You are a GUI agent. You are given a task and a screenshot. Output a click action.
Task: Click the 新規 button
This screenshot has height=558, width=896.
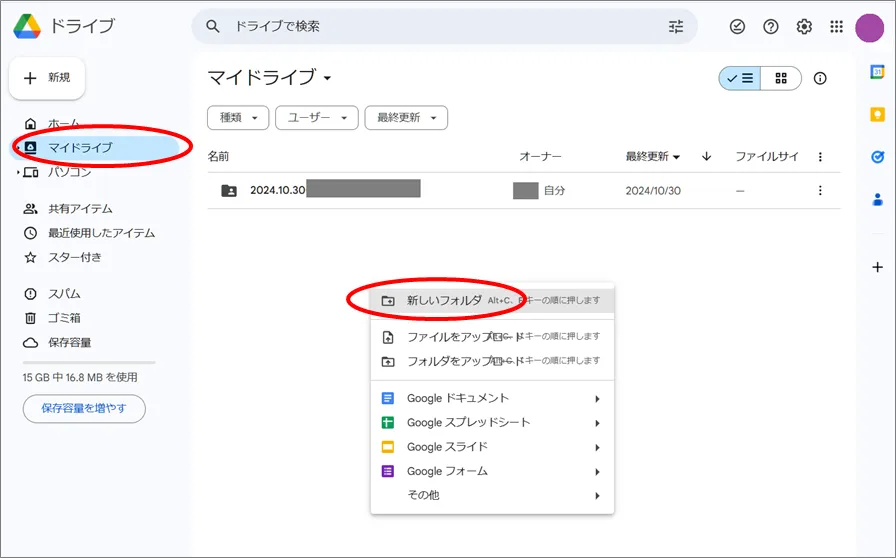pos(47,78)
